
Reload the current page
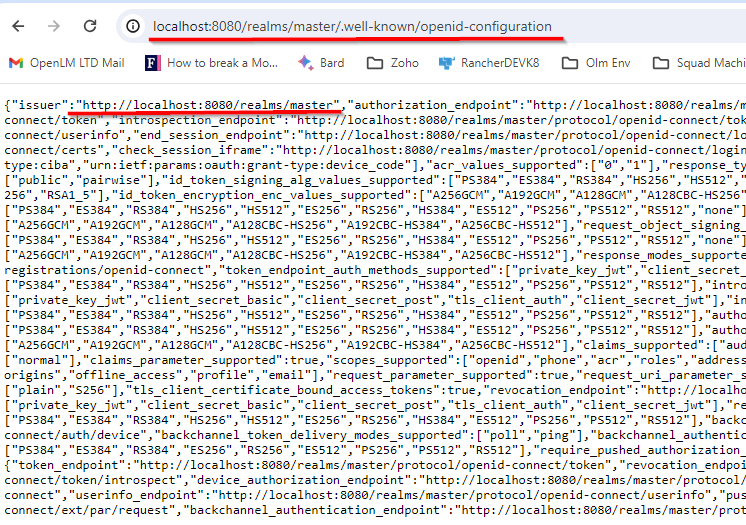(x=90, y=26)
